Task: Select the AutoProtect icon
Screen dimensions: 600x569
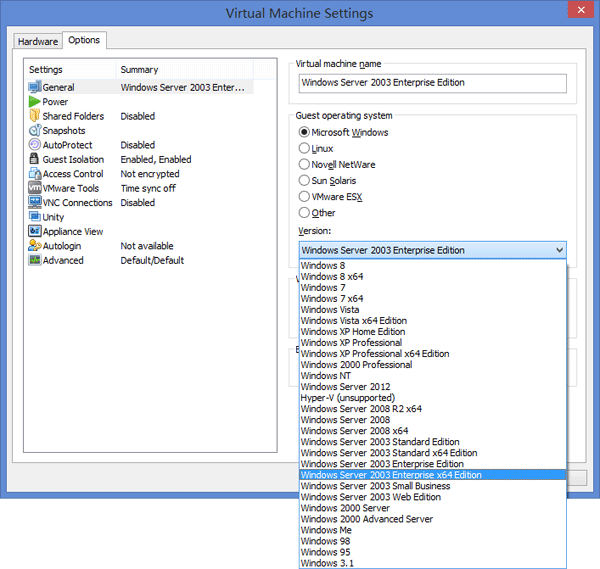Action: (x=34, y=145)
